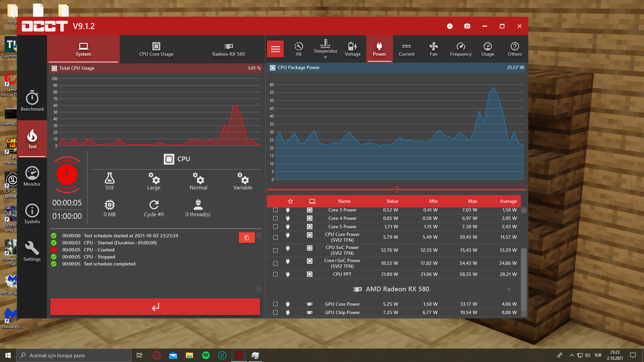Open the red hamburger menu
This screenshot has height=362, width=644.
coord(275,49)
